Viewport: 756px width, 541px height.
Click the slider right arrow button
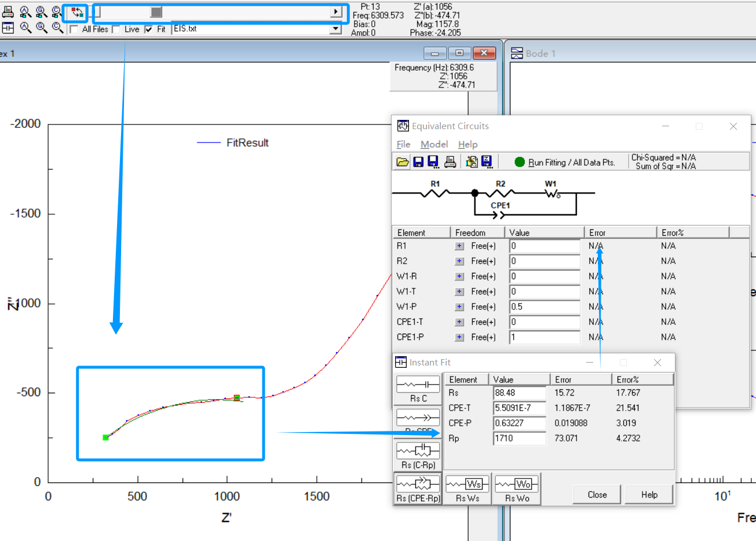336,12
